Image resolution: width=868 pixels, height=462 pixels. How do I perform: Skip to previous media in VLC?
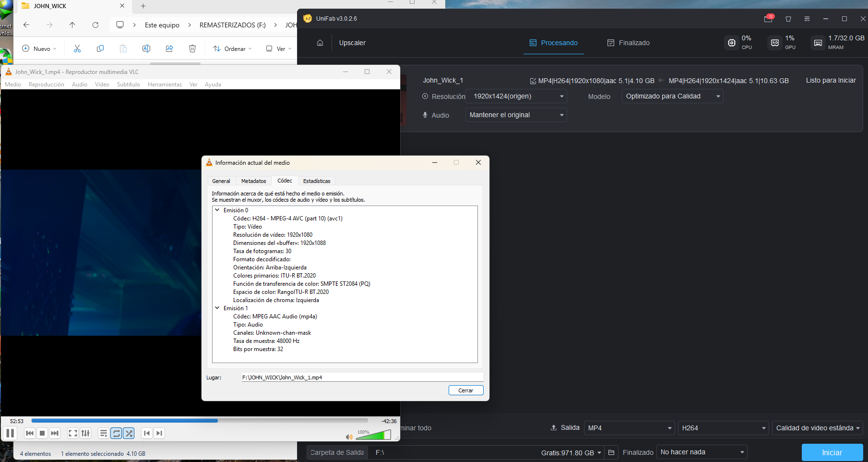(30, 433)
